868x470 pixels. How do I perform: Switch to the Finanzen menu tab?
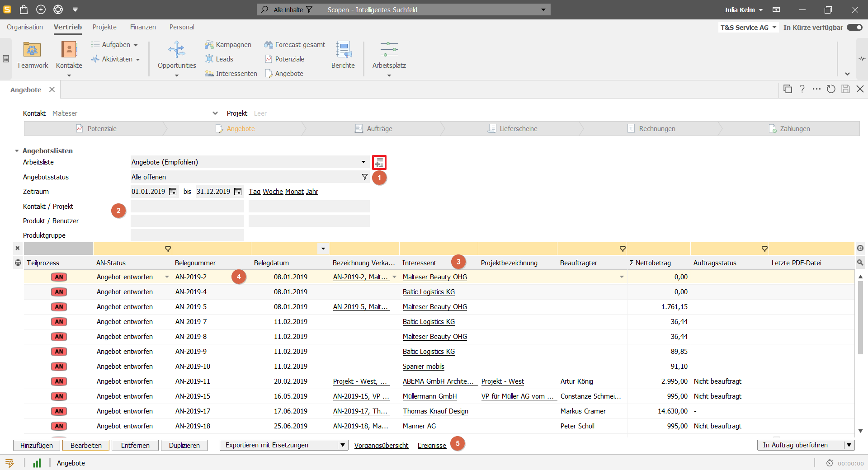(x=143, y=27)
